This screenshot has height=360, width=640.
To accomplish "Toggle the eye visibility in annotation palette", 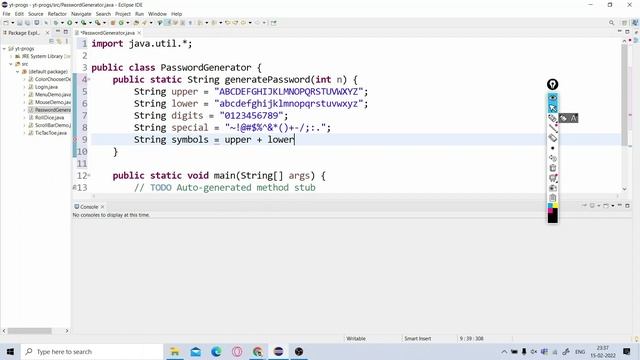I will tap(552, 98).
